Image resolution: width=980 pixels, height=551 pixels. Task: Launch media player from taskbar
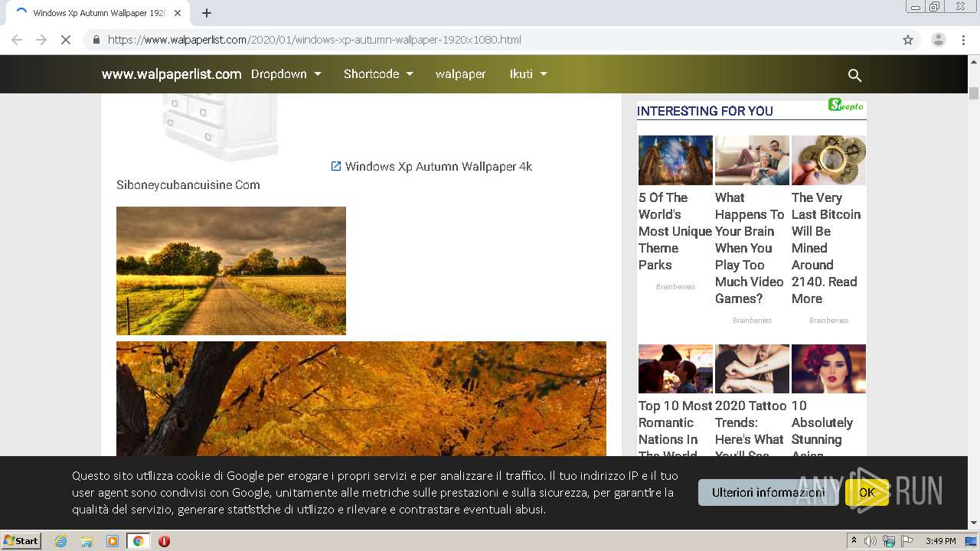[113, 541]
